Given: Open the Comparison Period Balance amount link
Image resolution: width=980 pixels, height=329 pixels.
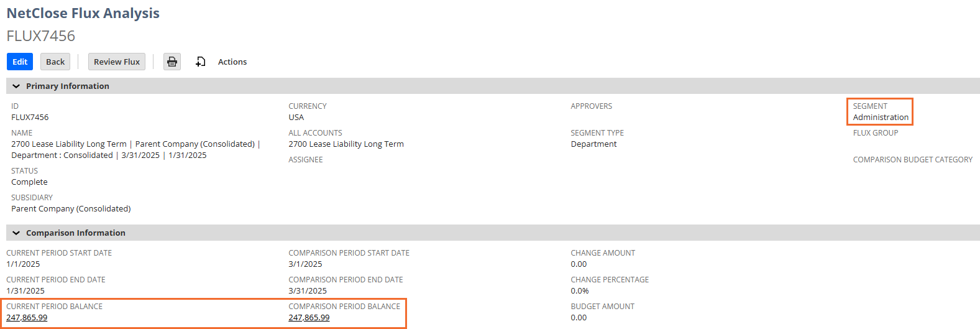Looking at the screenshot, I should click(309, 318).
